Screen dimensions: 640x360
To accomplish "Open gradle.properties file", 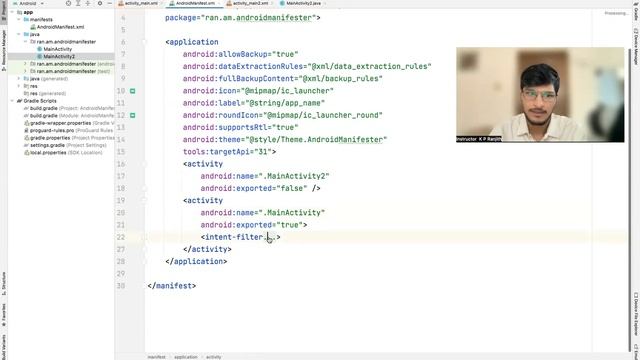I will coord(69,138).
